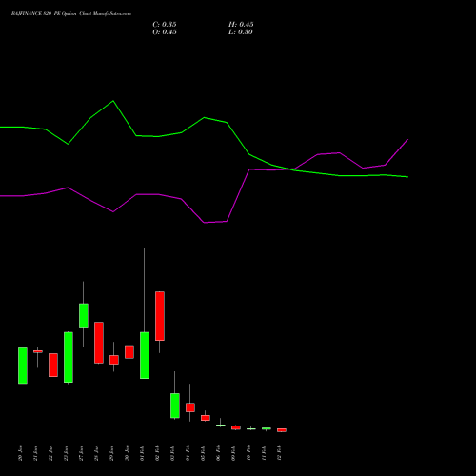Select the "28 Jan" date label
This screenshot has width=476, height=476.
click(x=97, y=453)
